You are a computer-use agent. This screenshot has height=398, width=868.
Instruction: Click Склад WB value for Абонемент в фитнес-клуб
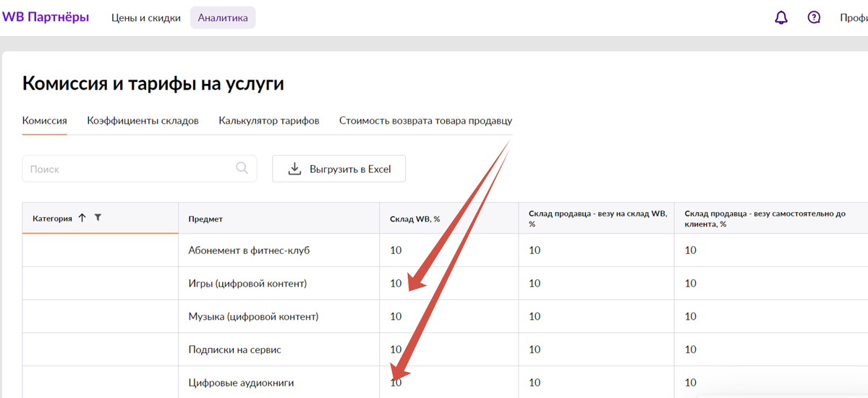tap(396, 250)
